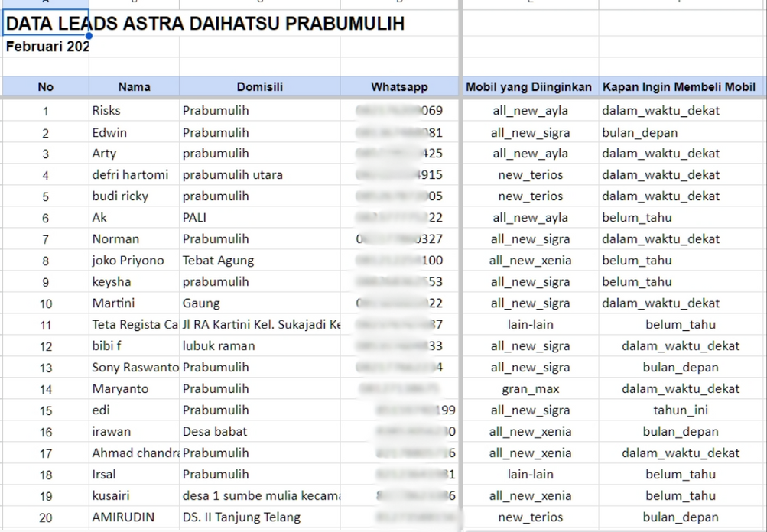Select 'belum_tahu' in keysha's row
Screen dimensions: 767x532
point(682,281)
